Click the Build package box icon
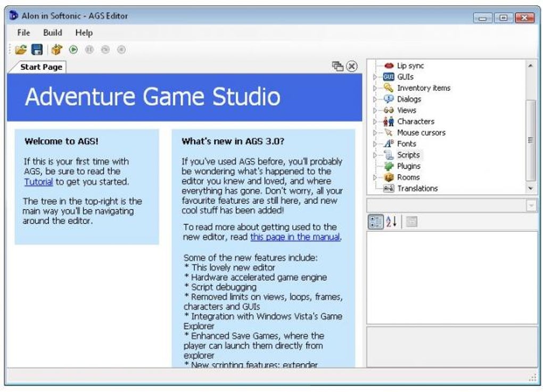This screenshot has width=543, height=392. [57, 50]
